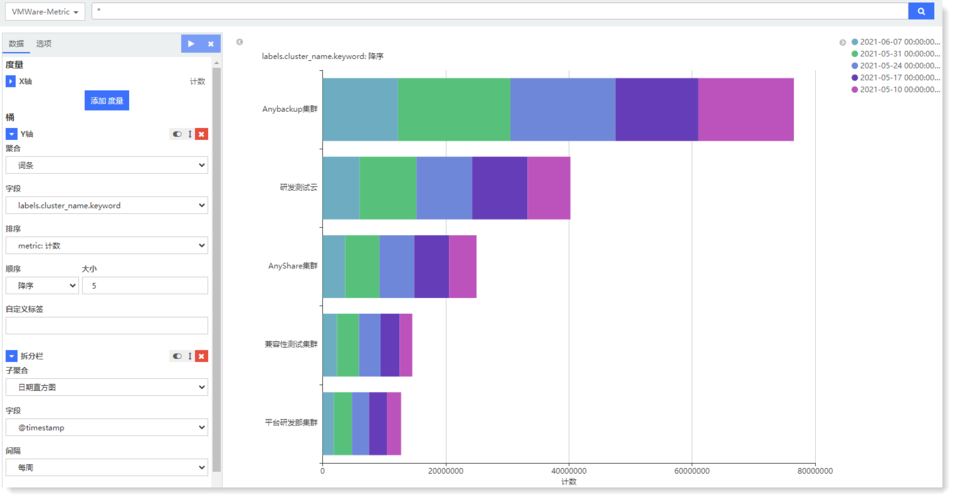Viewport: 955px width, 500px height.
Task: Collapse the editor sidebar with left arrow
Action: [x=239, y=42]
